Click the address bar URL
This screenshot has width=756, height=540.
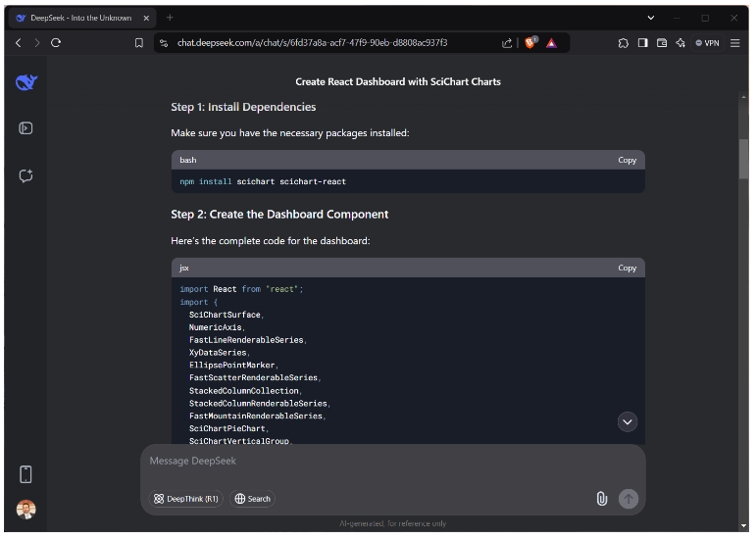coord(313,43)
